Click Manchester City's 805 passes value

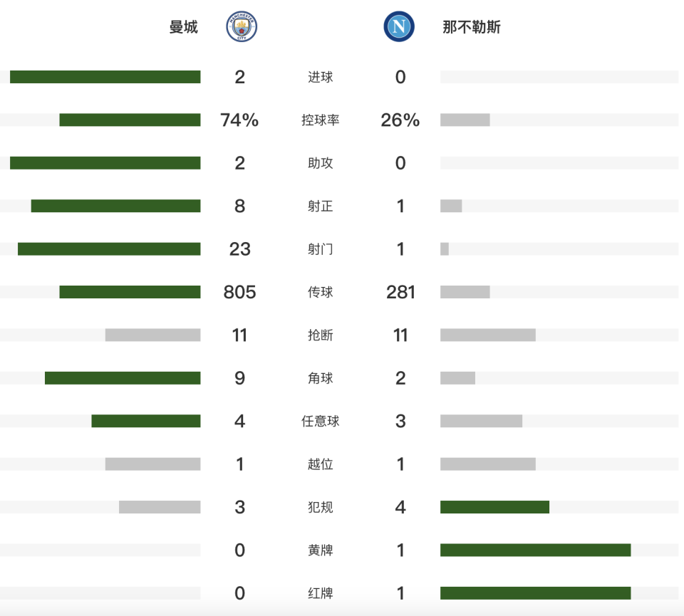pos(239,292)
